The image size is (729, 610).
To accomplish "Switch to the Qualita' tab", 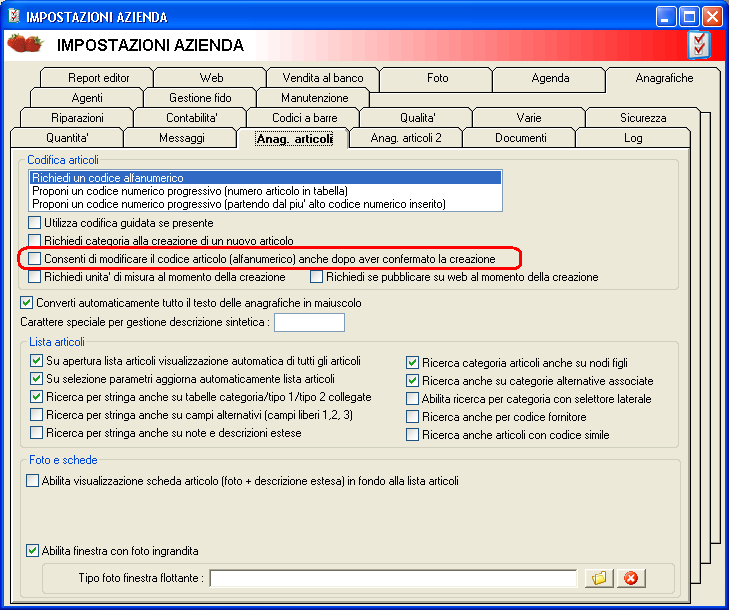I will (x=417, y=118).
